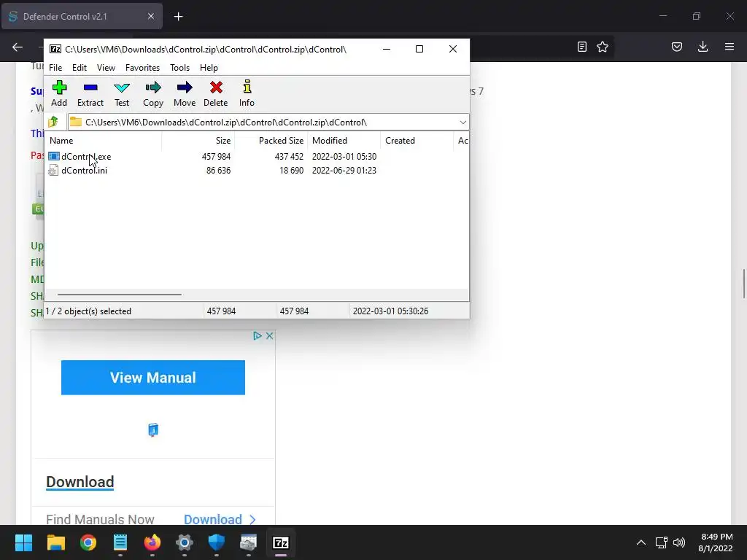Click the Move toolbar button
Screen dimensions: 747x560
click(x=185, y=93)
